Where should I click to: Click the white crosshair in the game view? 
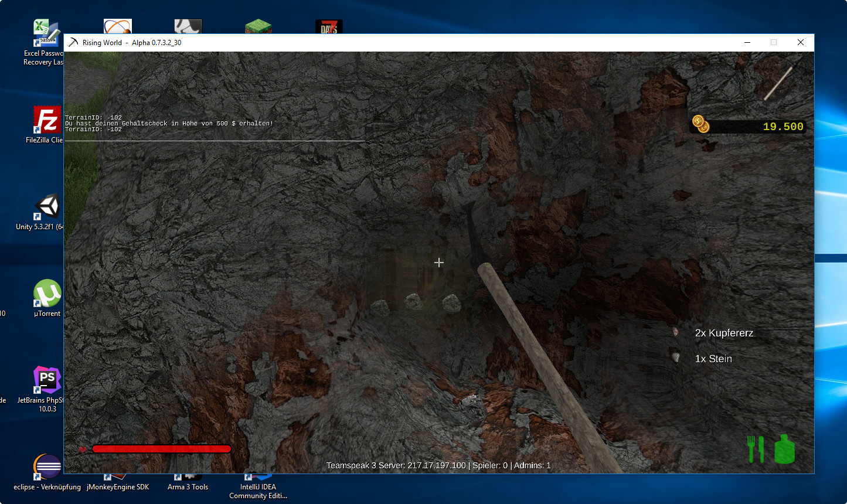click(439, 263)
